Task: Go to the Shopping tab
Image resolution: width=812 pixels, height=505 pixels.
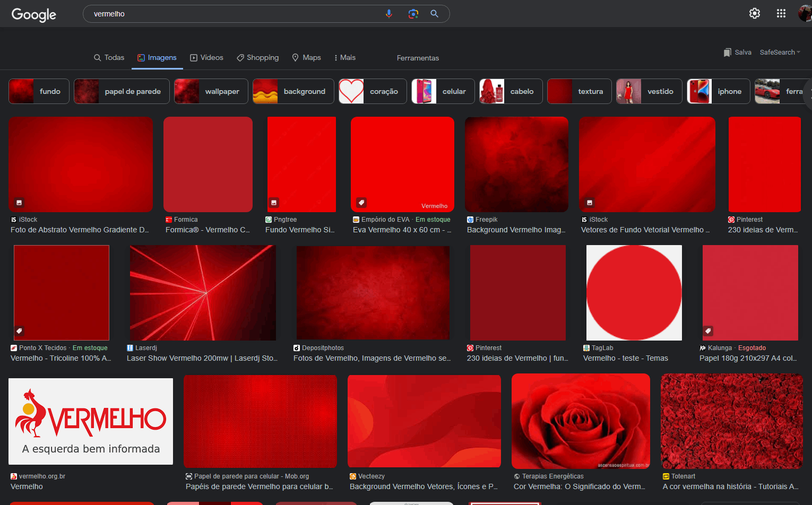Action: (257, 57)
